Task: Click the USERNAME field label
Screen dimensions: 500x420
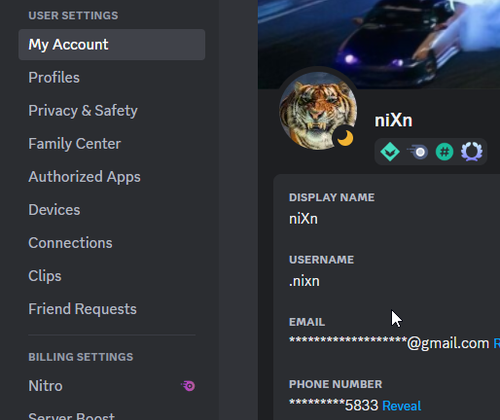Action: click(x=321, y=260)
